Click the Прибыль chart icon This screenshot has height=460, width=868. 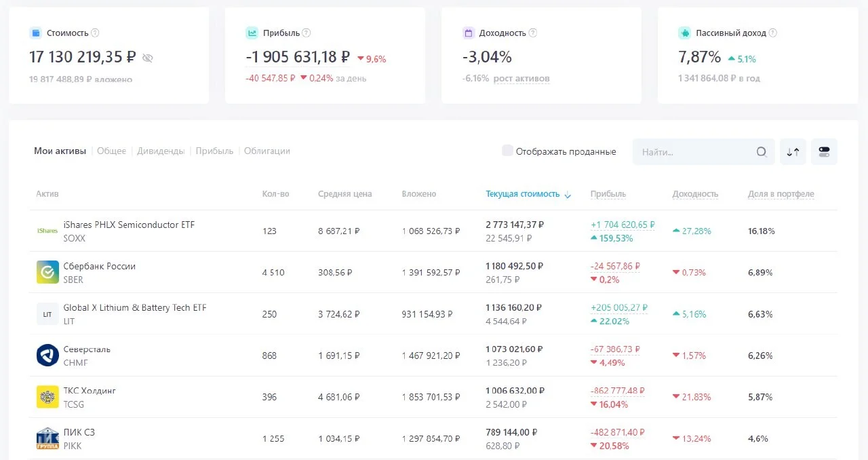(x=252, y=33)
